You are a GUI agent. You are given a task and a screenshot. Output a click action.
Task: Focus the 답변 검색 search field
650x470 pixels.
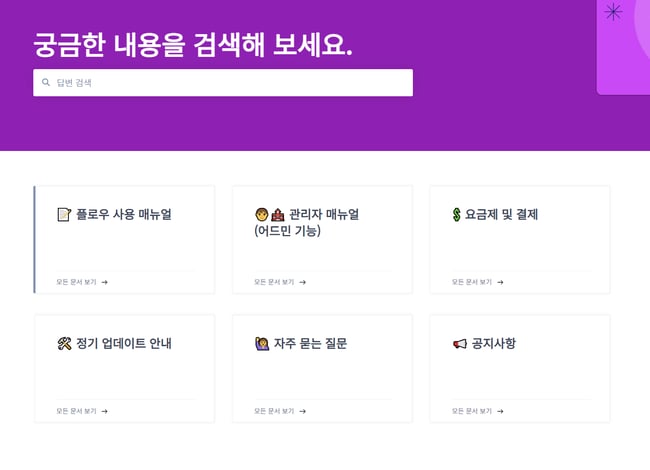(x=230, y=83)
